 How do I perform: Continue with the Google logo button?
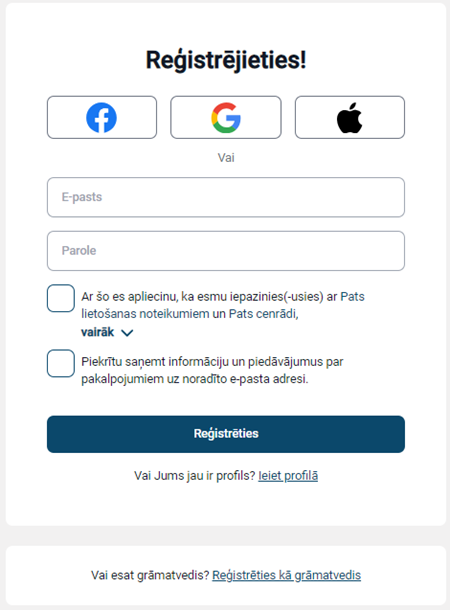tap(226, 117)
